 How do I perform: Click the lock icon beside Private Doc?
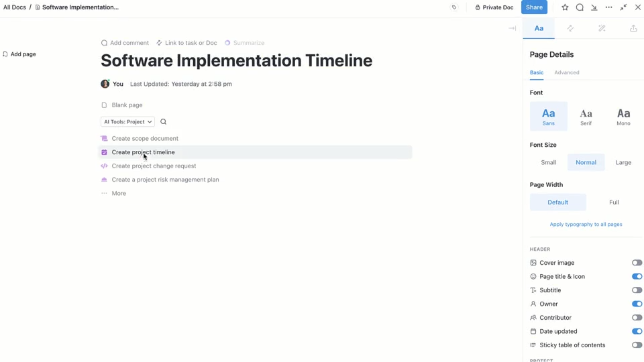(478, 7)
